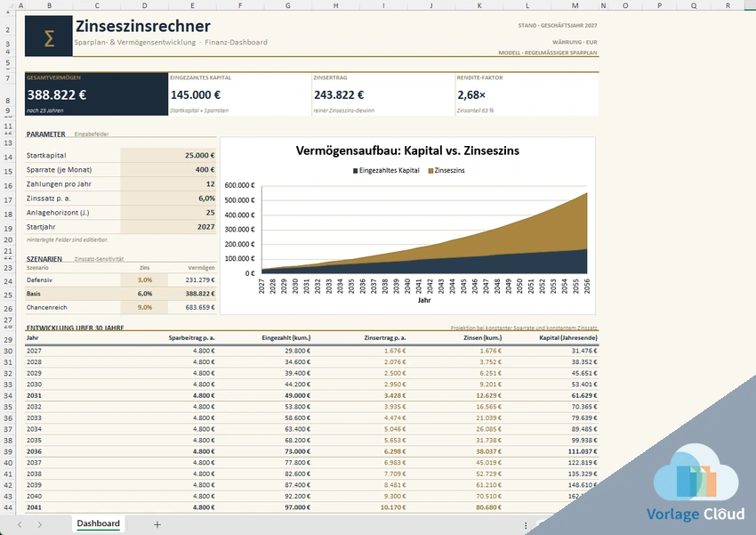Add a new sheet with the plus button
The height and width of the screenshot is (535, 756).
coord(157,524)
